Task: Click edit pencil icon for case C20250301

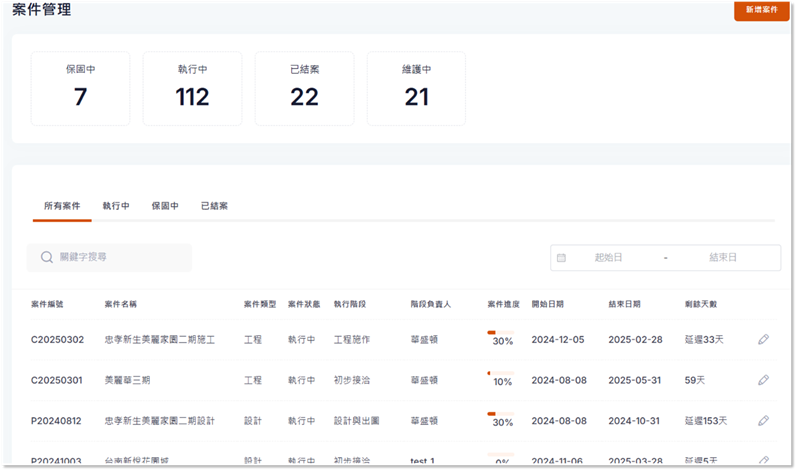Action: 763,380
